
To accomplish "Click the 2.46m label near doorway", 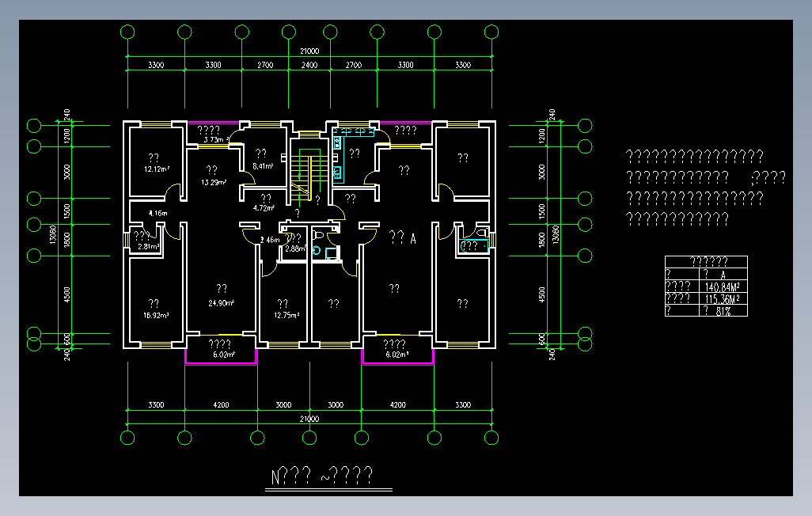I will pyautogui.click(x=270, y=240).
